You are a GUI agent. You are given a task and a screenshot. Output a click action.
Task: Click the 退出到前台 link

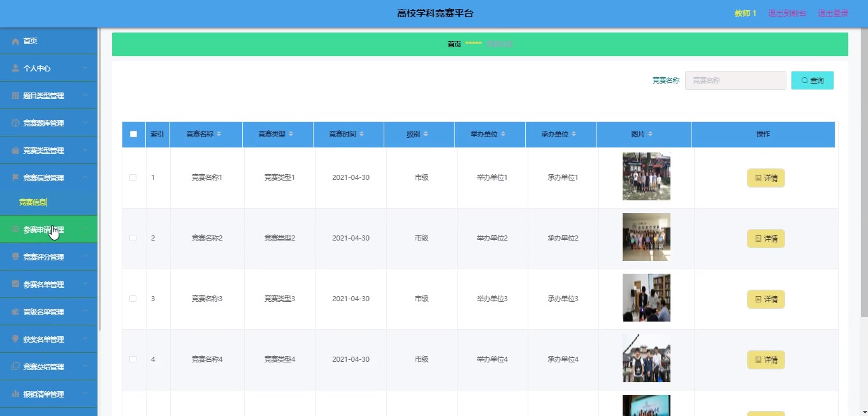(787, 13)
